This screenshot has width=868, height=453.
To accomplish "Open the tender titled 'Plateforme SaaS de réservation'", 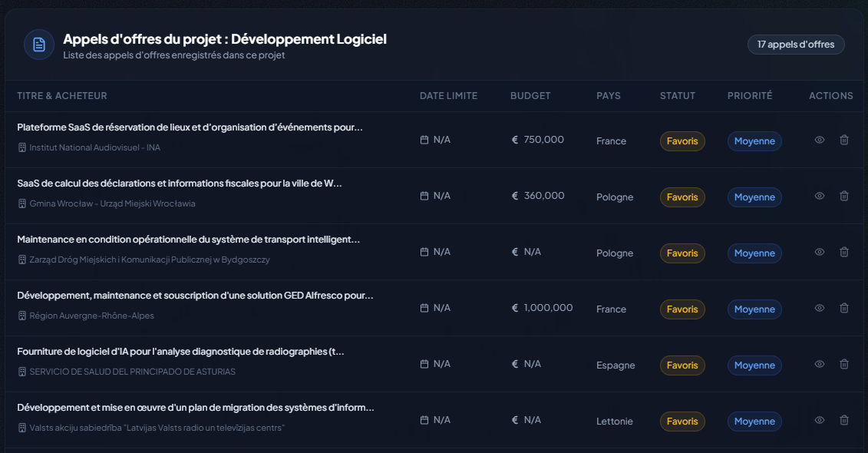I will click(x=190, y=127).
